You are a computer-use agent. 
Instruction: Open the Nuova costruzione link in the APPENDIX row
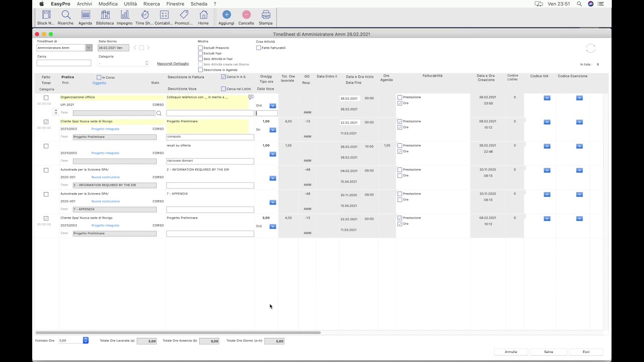(x=106, y=201)
